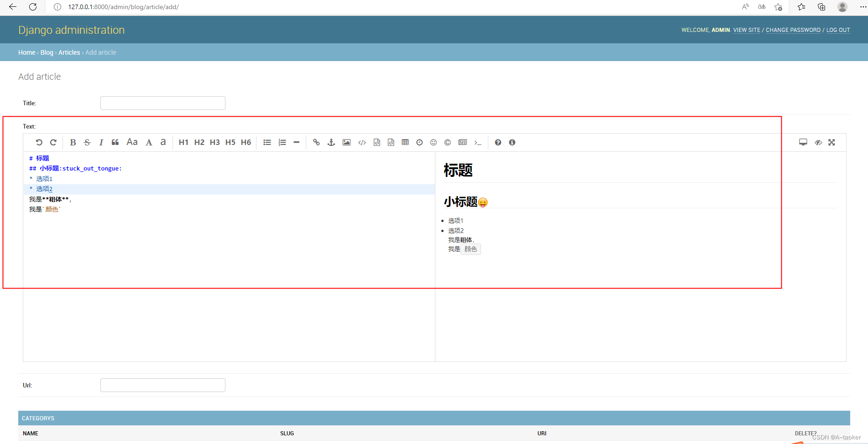This screenshot has width=868, height=444.
Task: Insert a preformatted text block
Action: (377, 142)
